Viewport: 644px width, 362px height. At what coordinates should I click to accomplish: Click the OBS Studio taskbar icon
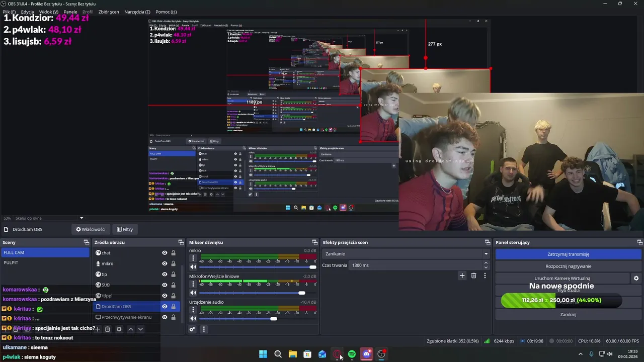click(x=381, y=354)
